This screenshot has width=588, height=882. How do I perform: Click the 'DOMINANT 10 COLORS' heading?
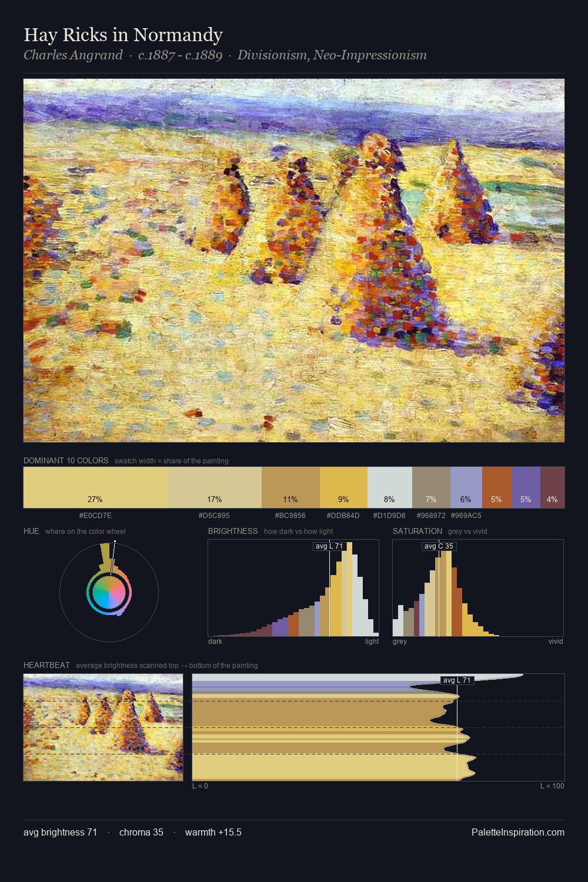pos(66,460)
